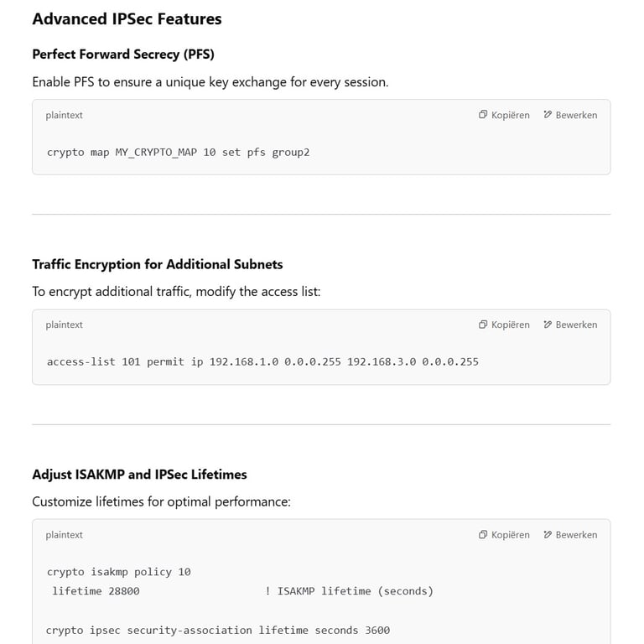Click the access-list 101 permit ip code line
Viewport: 644px width, 644px height.
point(262,362)
